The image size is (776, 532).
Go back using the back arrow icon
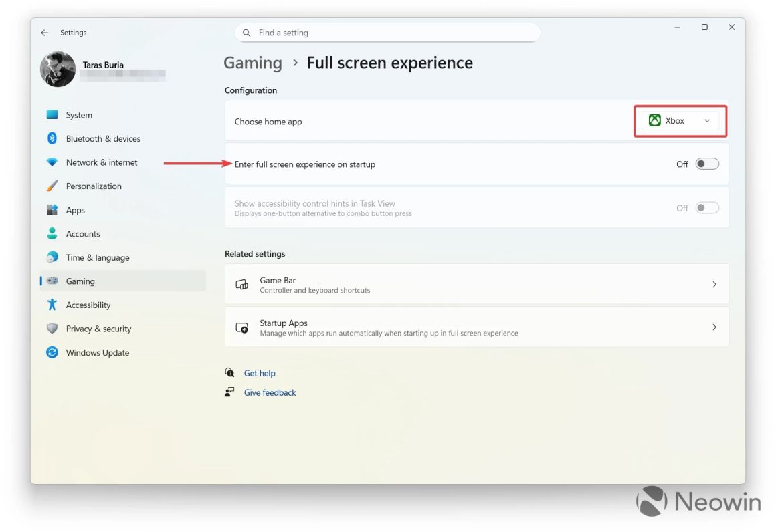45,33
